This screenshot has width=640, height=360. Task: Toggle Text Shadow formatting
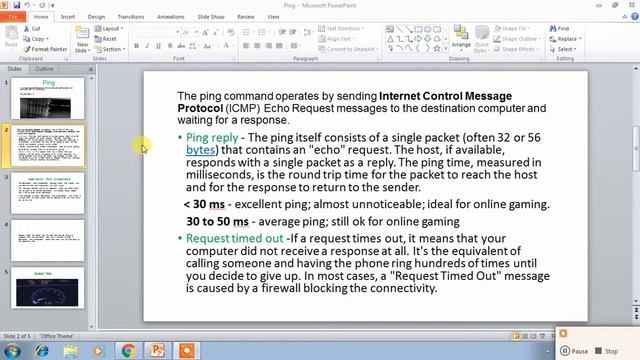pos(170,46)
